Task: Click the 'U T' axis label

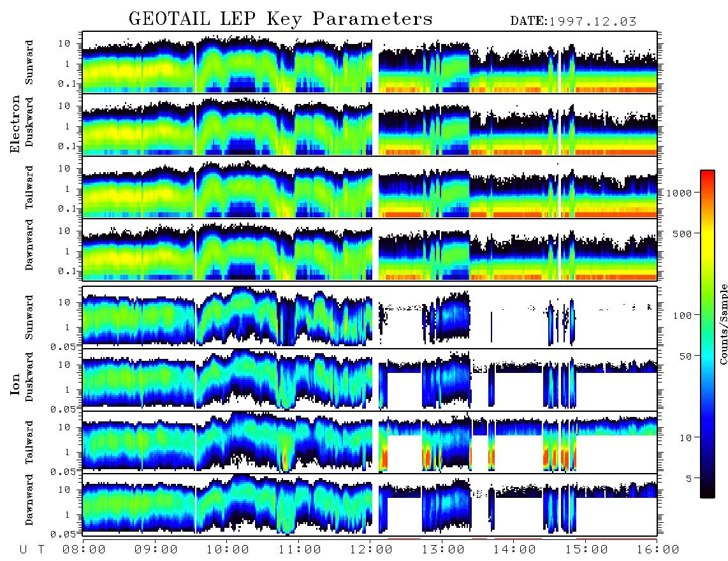Action: click(33, 550)
